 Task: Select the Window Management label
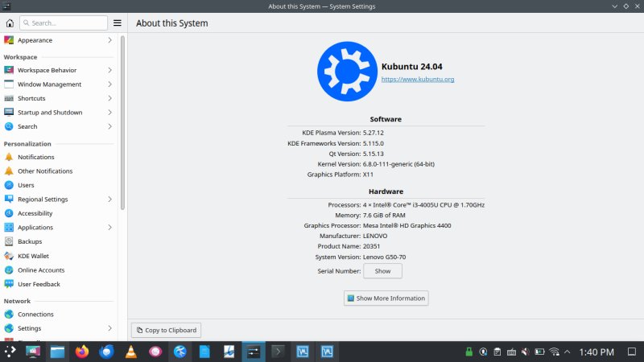(50, 84)
